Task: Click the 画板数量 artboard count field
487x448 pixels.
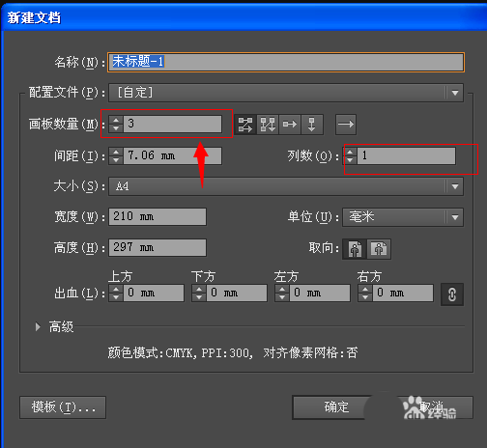Action: pyautogui.click(x=173, y=124)
